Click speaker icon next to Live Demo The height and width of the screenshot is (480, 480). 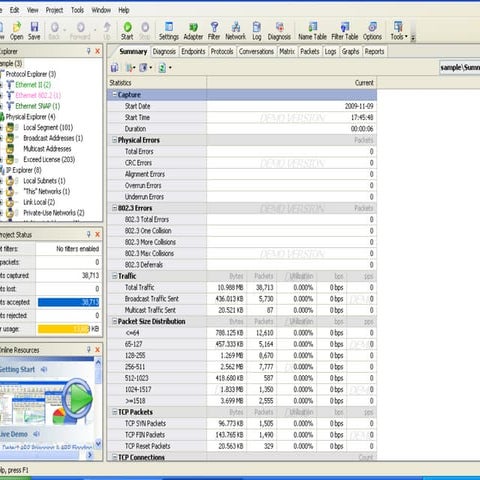tap(36, 434)
